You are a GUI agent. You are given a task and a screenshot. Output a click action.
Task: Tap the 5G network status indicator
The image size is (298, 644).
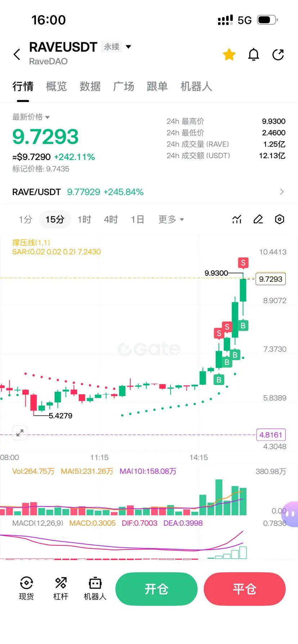click(x=245, y=20)
